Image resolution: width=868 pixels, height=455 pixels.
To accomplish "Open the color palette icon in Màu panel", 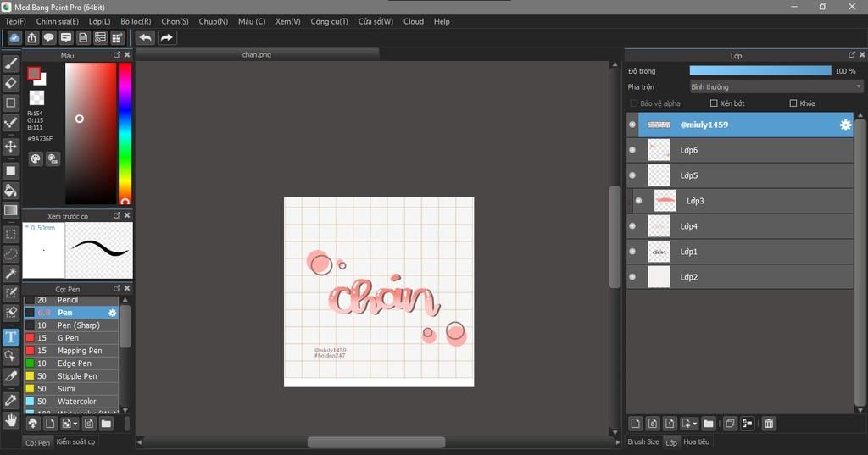I will [36, 158].
